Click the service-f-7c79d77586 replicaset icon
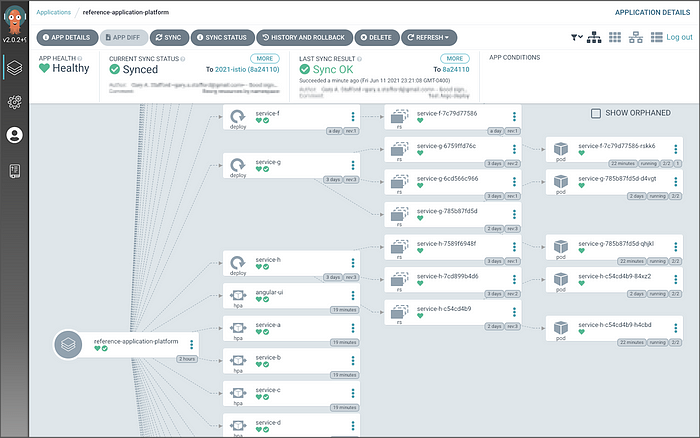700x438 pixels. (x=399, y=117)
